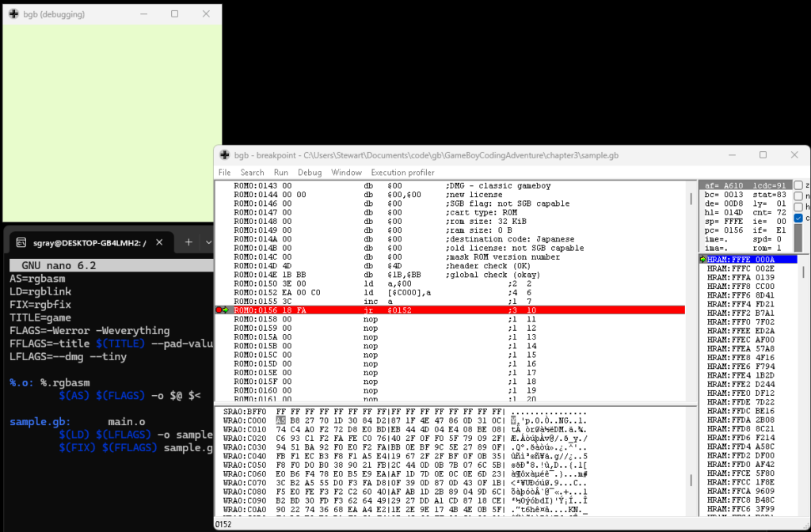Check the n flag checkbox
The width and height of the screenshot is (811, 532).
click(798, 196)
